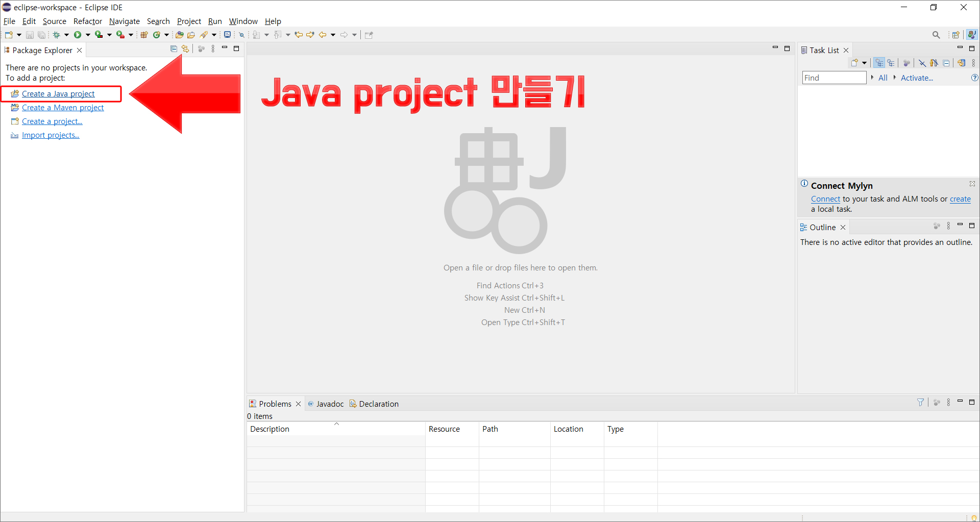Screen dimensions: 980x522
Task: Click the Forward navigation arrow
Action: pyautogui.click(x=344, y=35)
